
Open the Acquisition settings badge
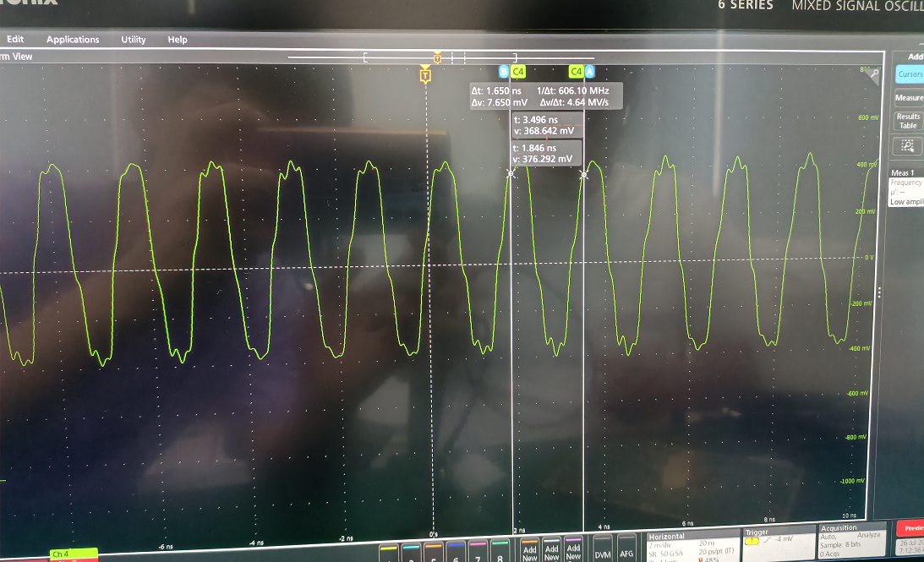click(851, 540)
